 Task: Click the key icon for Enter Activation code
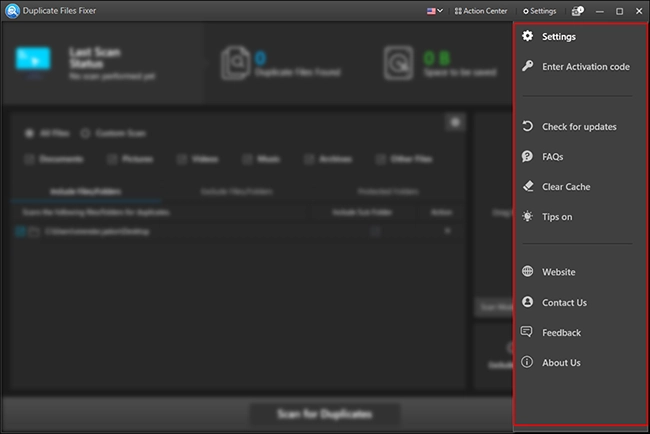(527, 66)
